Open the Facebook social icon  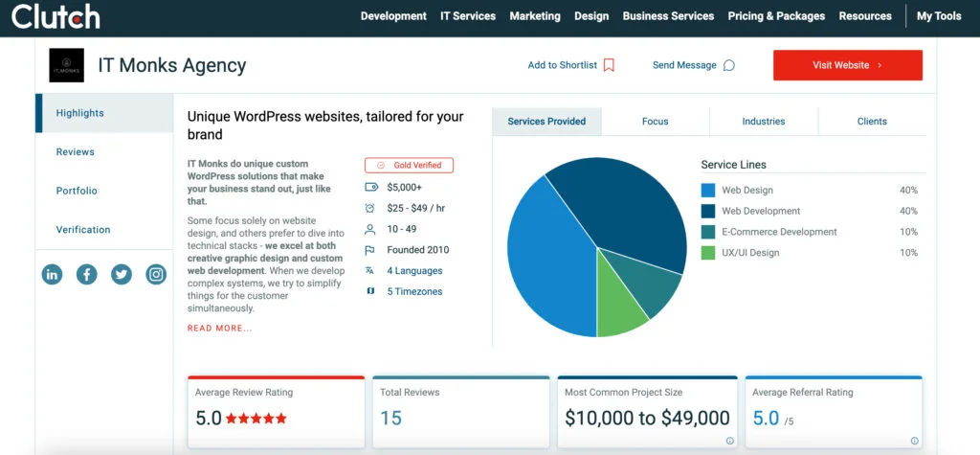tap(86, 275)
